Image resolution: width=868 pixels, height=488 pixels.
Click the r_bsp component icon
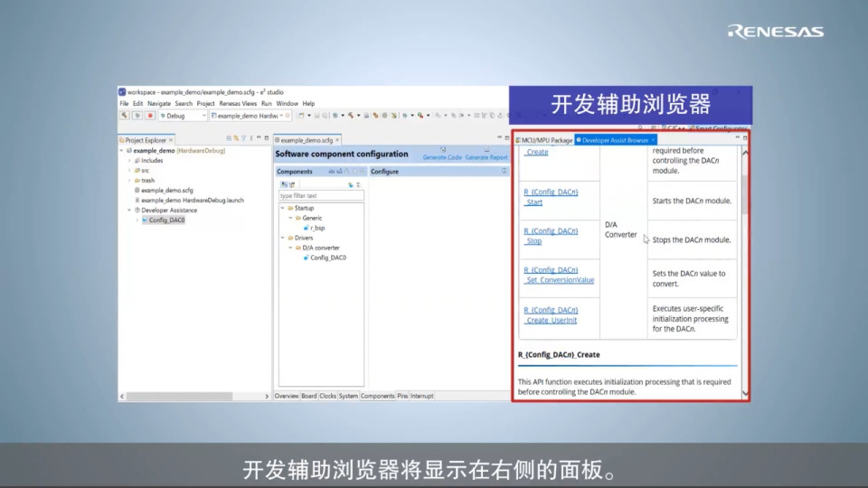307,228
